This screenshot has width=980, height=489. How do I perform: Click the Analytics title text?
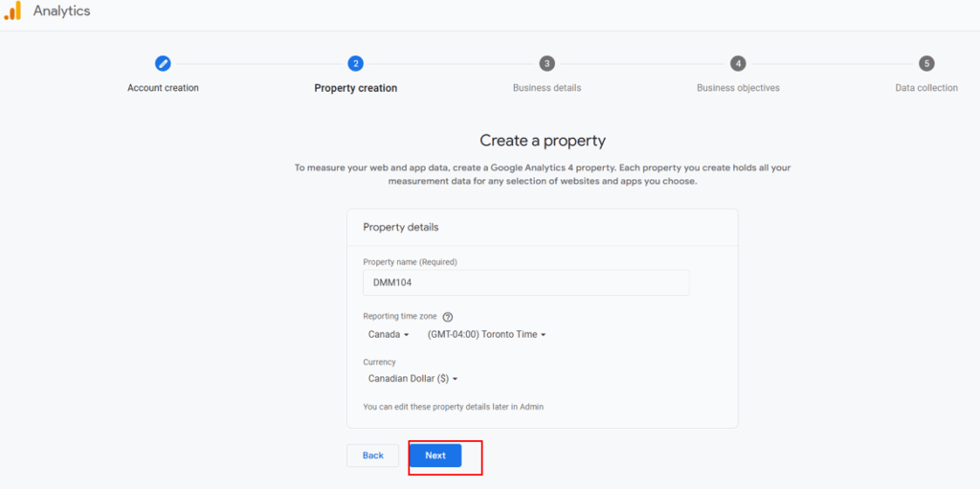point(62,11)
